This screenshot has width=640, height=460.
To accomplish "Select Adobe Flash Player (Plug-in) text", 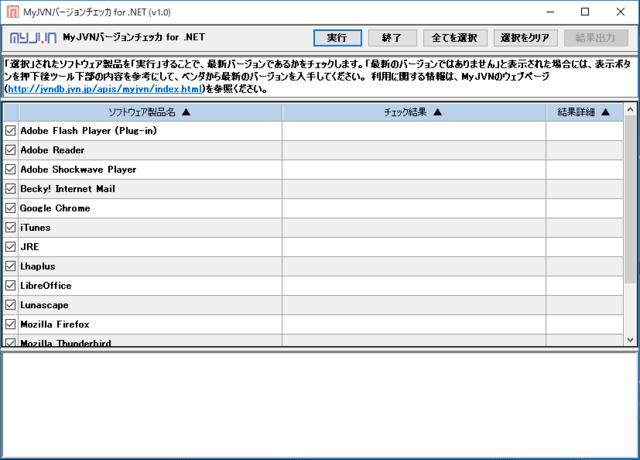I will (89, 131).
